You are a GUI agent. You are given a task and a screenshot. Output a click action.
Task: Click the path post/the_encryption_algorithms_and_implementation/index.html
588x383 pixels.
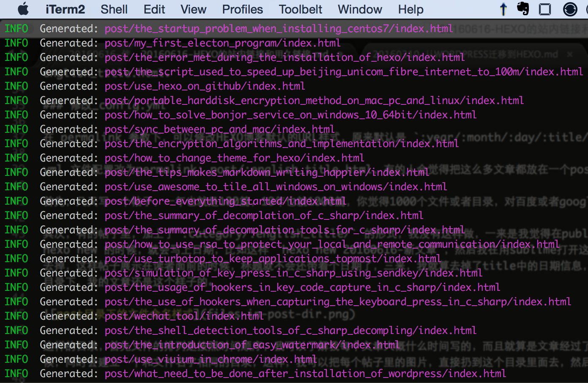coord(282,144)
